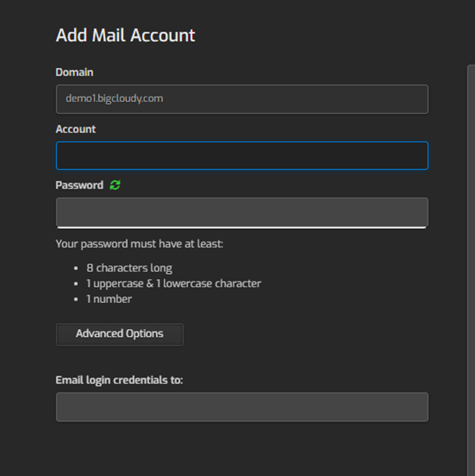Image resolution: width=475 pixels, height=476 pixels.
Task: Focus the Account name input field
Action: [x=242, y=156]
